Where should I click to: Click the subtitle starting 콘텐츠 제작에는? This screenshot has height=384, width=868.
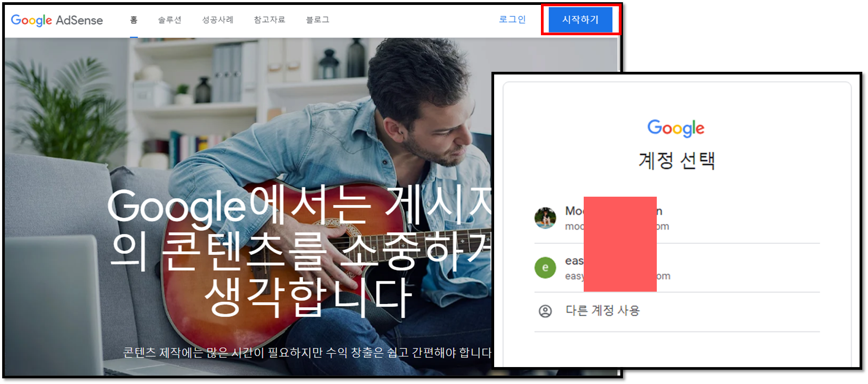pos(307,353)
